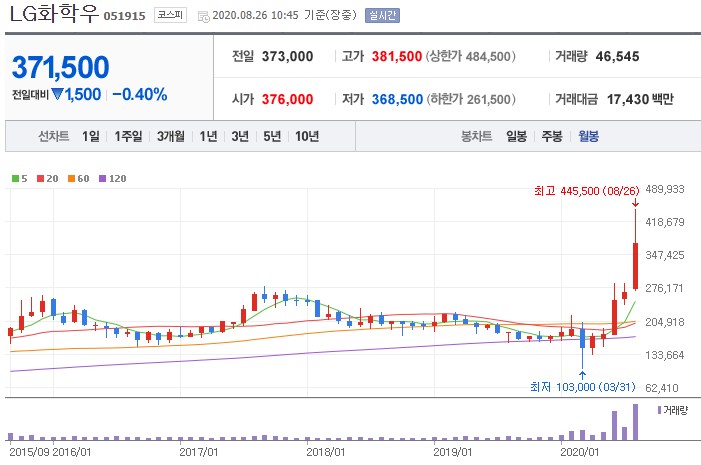The width and height of the screenshot is (701, 465).
Task: Click the current price 371,500
Action: (60, 68)
